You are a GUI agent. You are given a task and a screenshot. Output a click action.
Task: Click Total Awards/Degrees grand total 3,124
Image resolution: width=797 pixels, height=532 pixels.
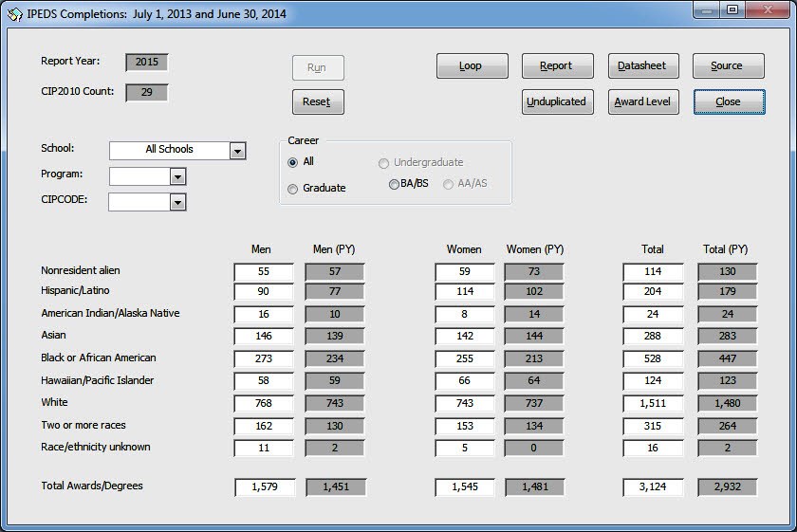point(653,487)
